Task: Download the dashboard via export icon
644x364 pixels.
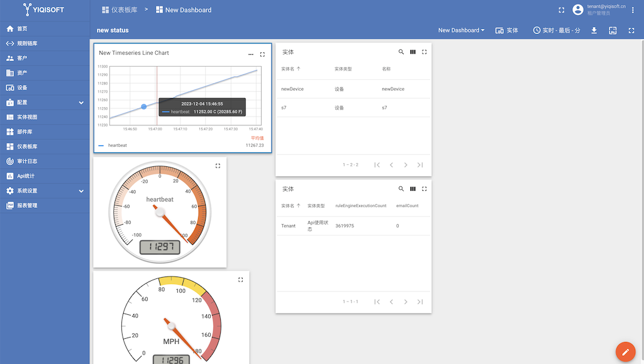Action: (594, 30)
